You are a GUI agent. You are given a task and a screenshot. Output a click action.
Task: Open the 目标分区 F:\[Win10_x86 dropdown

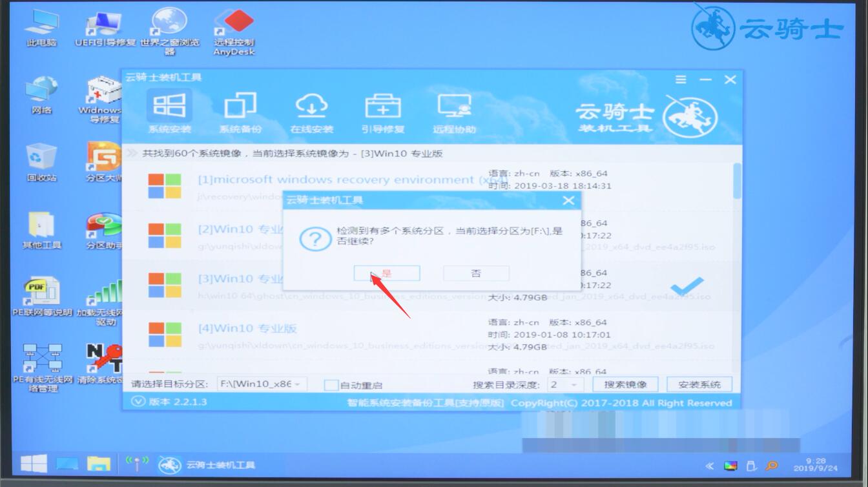point(261,384)
